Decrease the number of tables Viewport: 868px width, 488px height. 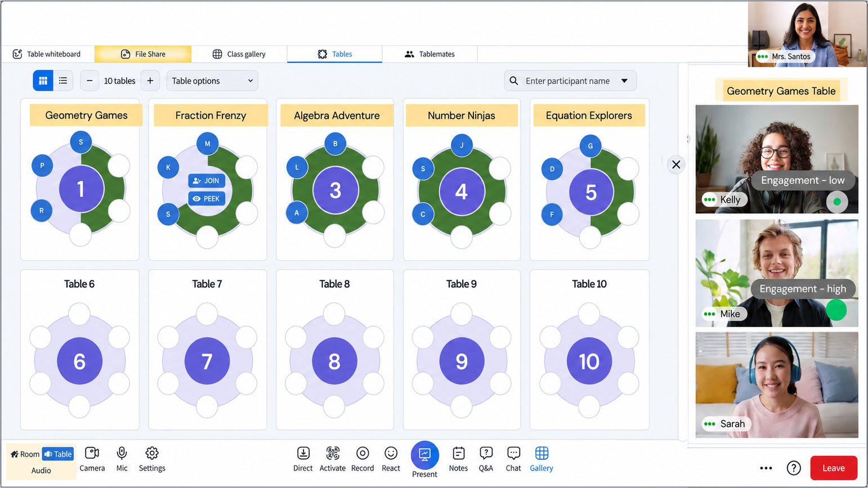point(90,80)
